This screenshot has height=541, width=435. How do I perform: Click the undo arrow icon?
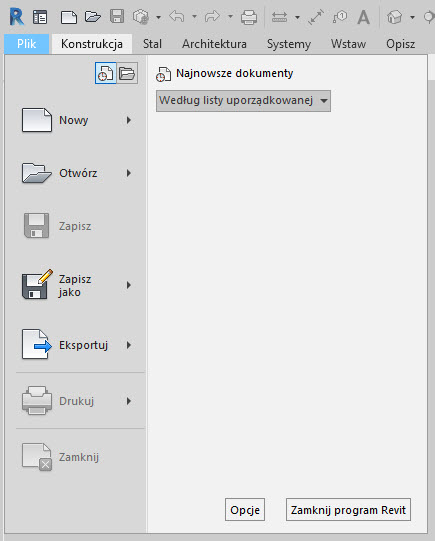click(x=177, y=16)
